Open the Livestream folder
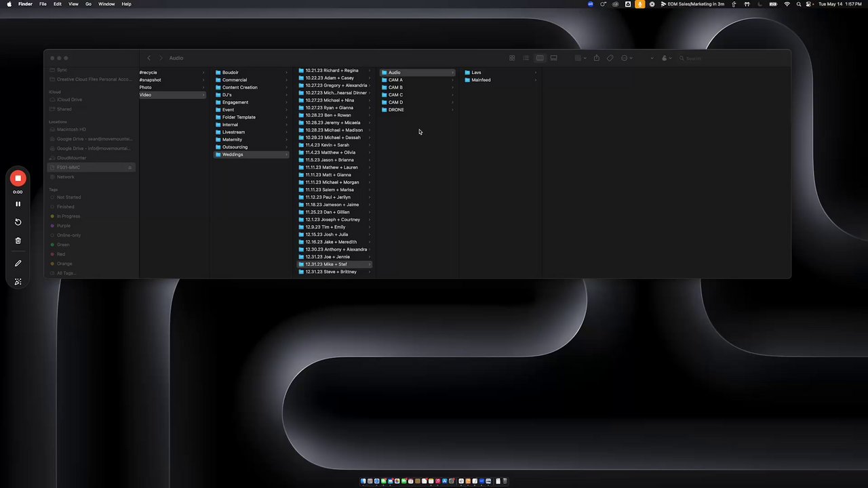This screenshot has width=868, height=488. pos(251,132)
